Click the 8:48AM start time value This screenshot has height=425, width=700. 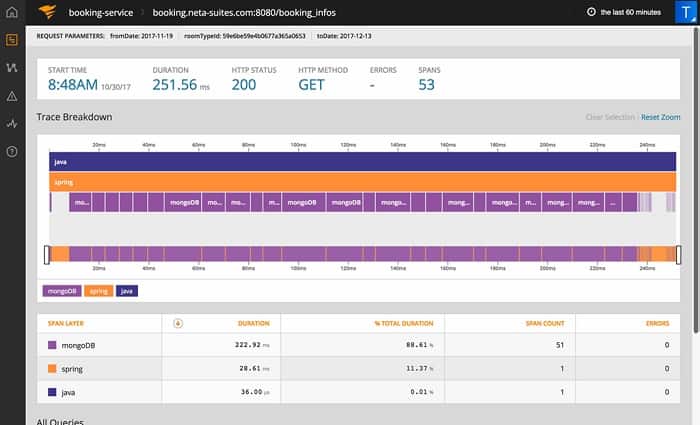click(73, 85)
